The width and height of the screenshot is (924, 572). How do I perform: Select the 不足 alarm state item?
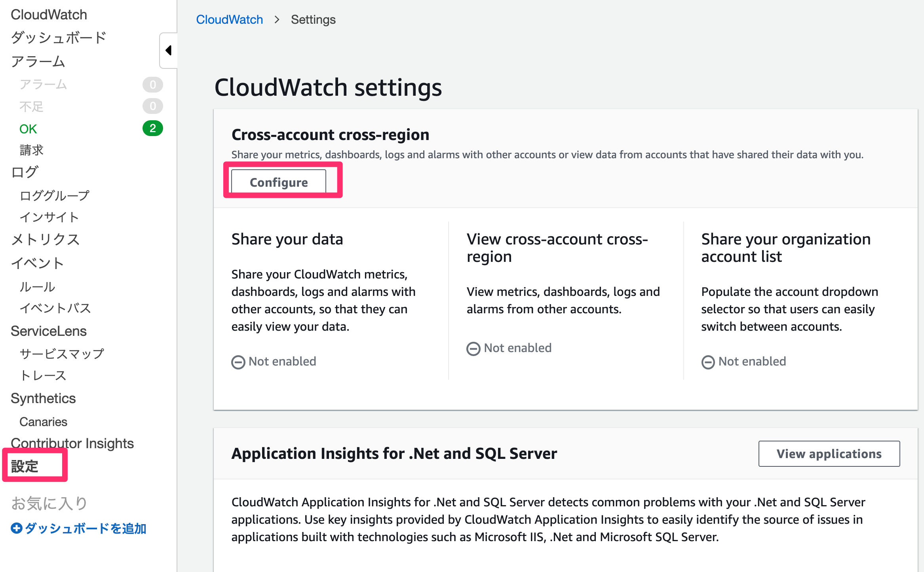tap(31, 106)
